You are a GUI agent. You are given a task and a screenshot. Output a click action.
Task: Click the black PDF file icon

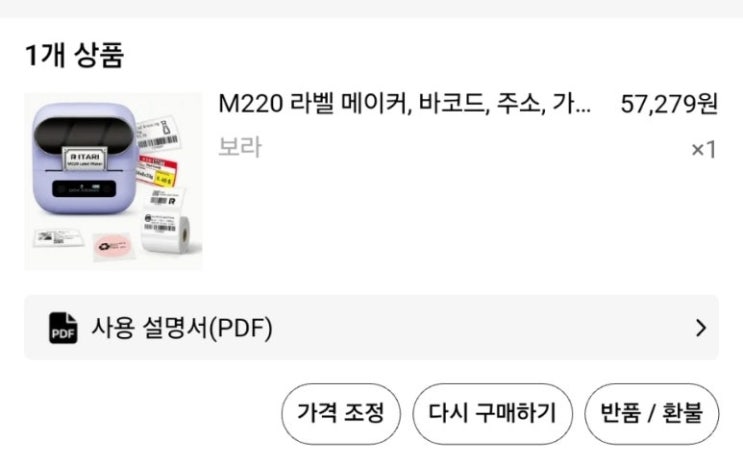[63, 328]
